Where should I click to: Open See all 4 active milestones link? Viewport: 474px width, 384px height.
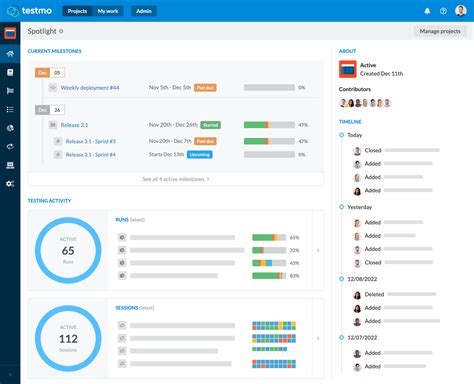tap(176, 179)
